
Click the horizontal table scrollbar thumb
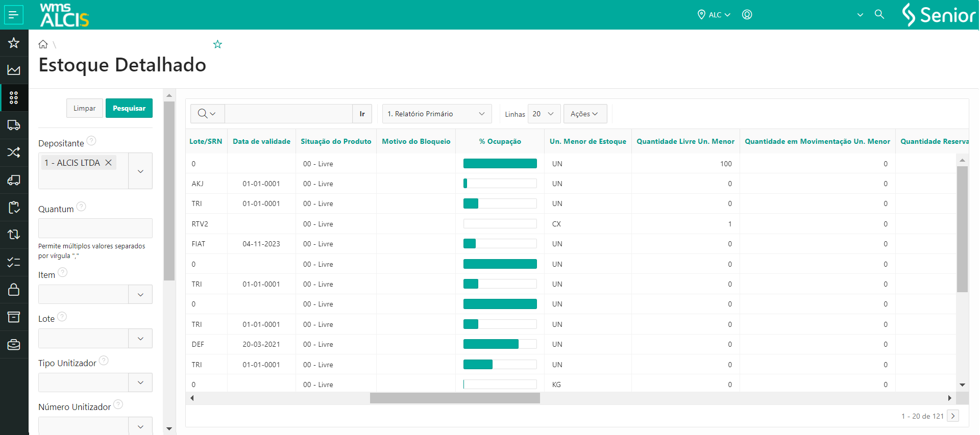[454, 398]
